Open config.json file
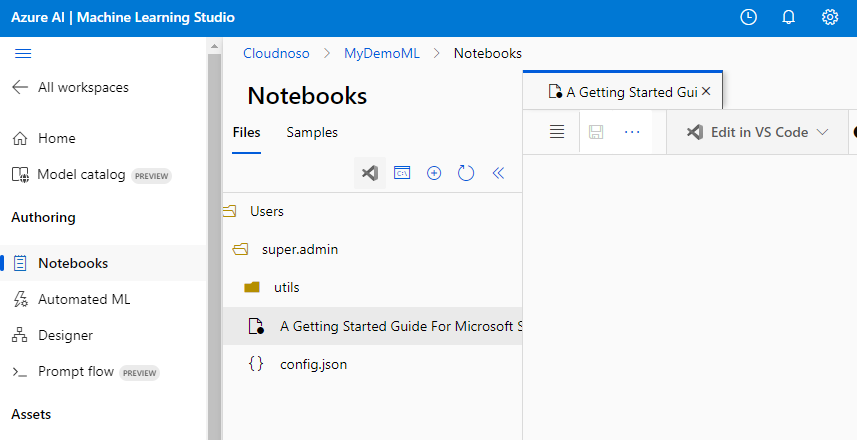This screenshot has width=857, height=440. click(313, 364)
